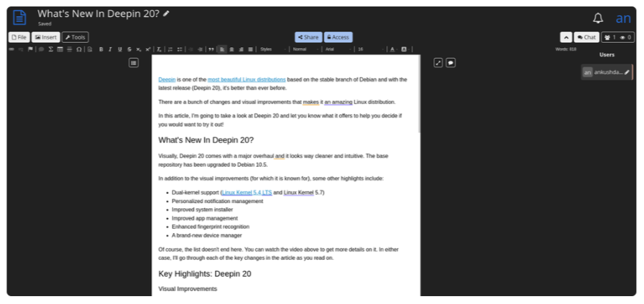
Task: Open the Tools menu
Action: coord(75,37)
